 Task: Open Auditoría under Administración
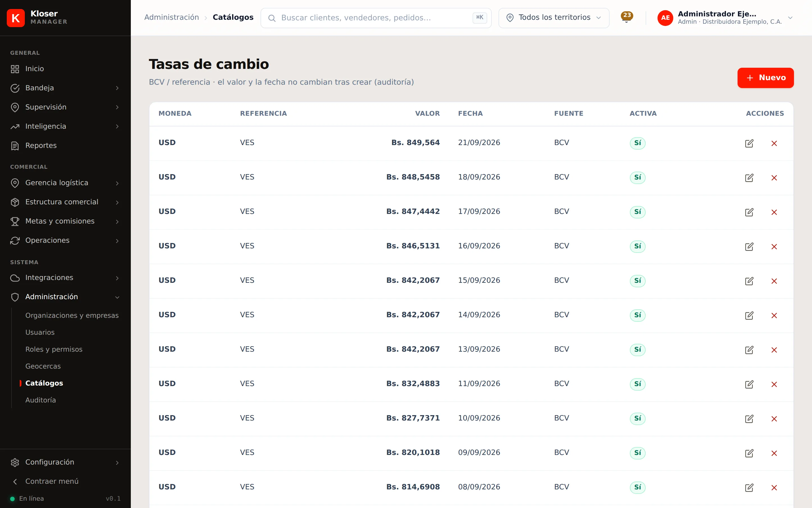pyautogui.click(x=41, y=400)
